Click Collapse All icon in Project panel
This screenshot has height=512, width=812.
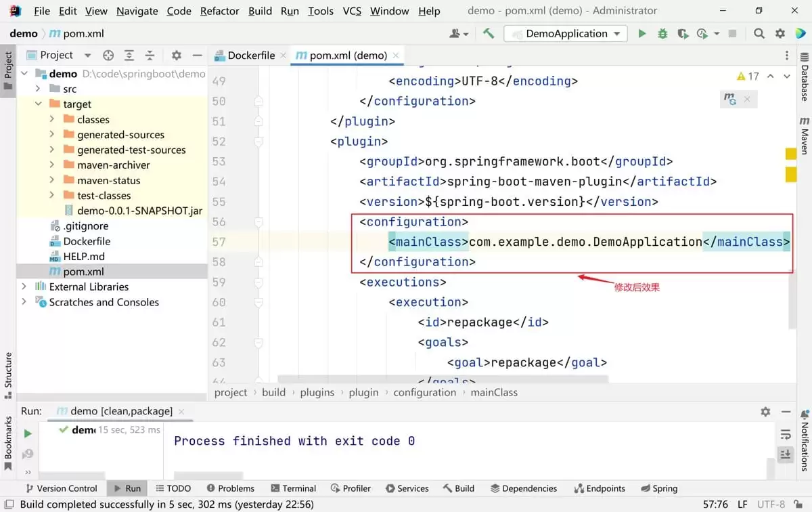pyautogui.click(x=150, y=56)
